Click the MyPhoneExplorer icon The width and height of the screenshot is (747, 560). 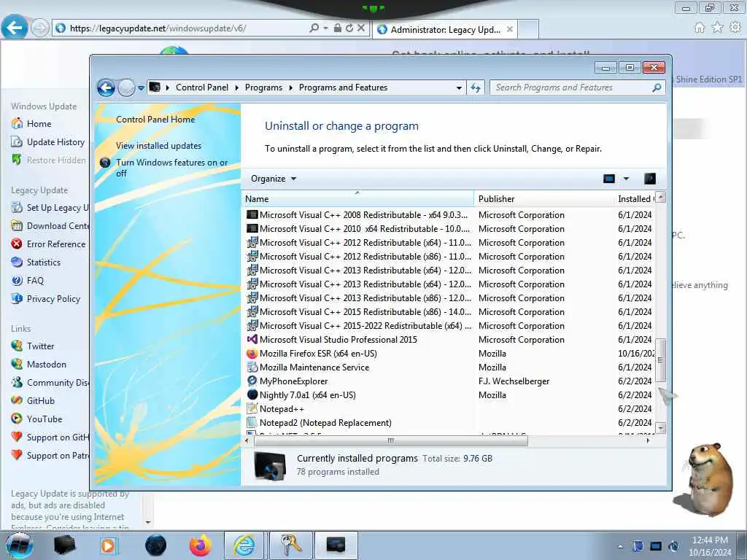(x=252, y=381)
